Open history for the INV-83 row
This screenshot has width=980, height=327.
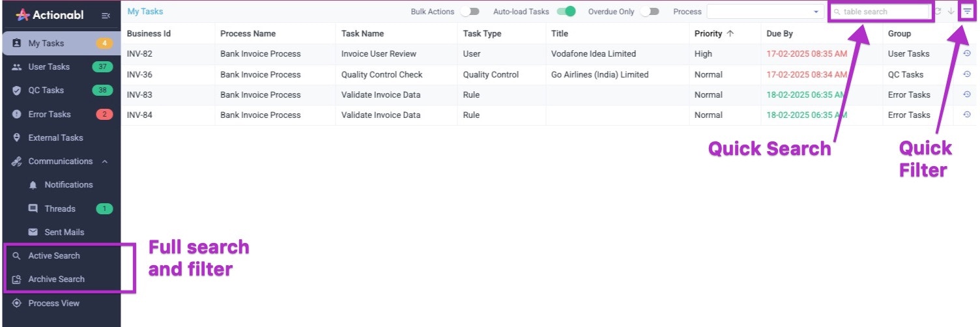pyautogui.click(x=967, y=94)
